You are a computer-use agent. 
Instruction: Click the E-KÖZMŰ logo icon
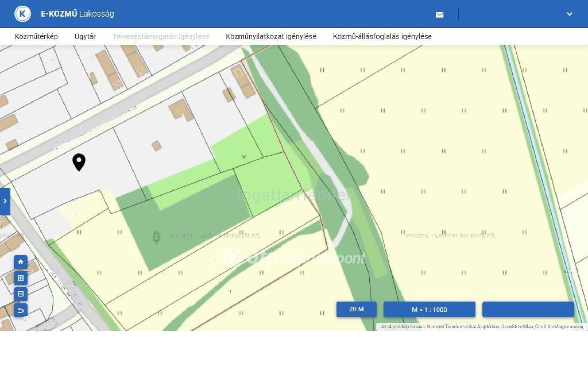tap(22, 14)
